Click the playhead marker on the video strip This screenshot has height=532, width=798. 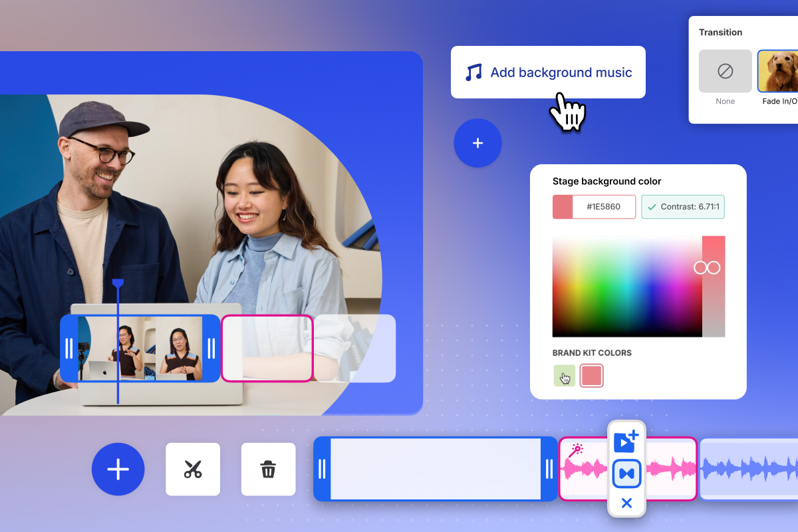(118, 284)
